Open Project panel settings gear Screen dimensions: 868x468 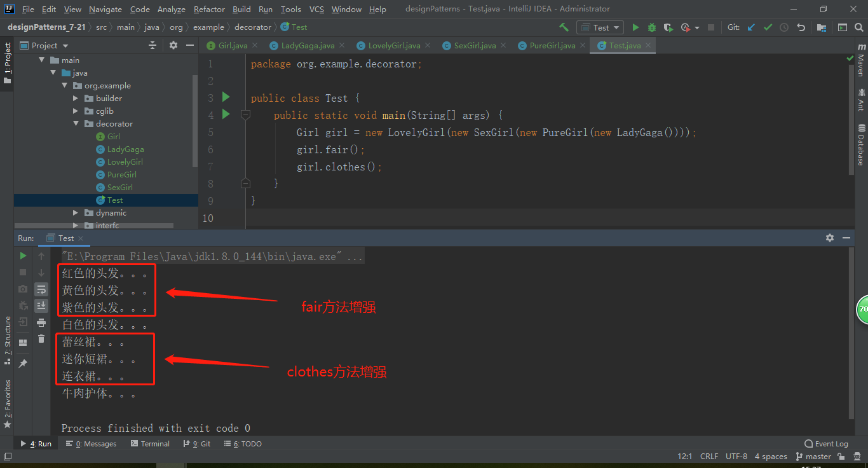173,45
